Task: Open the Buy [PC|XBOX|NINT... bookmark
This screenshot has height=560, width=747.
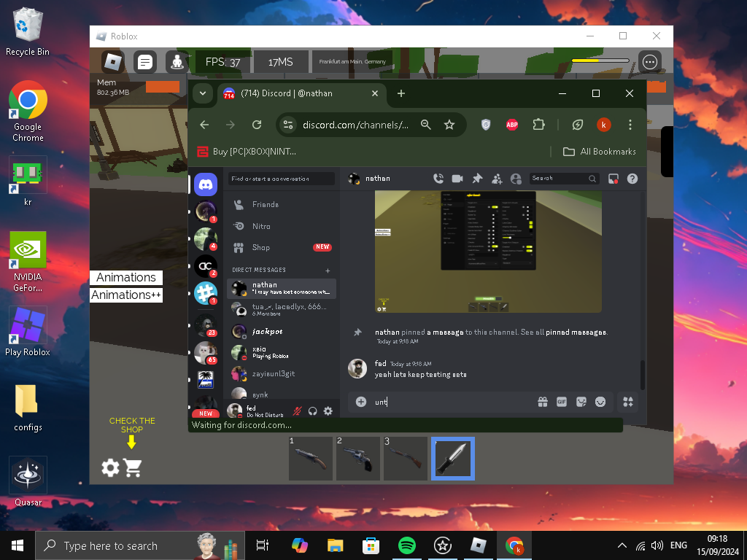Action: [x=247, y=152]
